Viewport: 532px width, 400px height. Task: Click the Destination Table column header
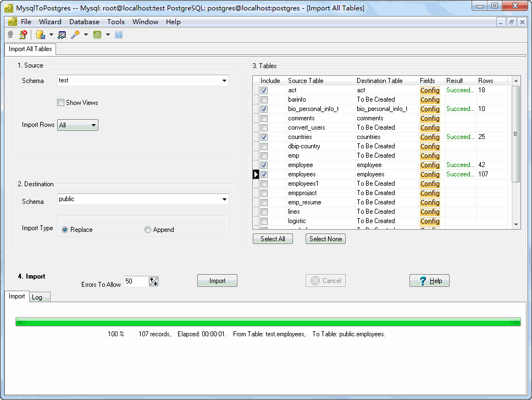[x=386, y=81]
